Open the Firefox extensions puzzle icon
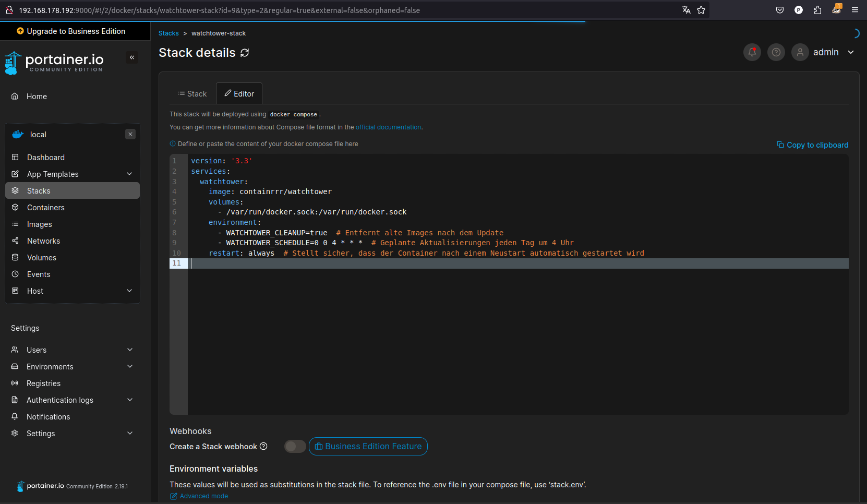This screenshot has height=504, width=867. (817, 10)
